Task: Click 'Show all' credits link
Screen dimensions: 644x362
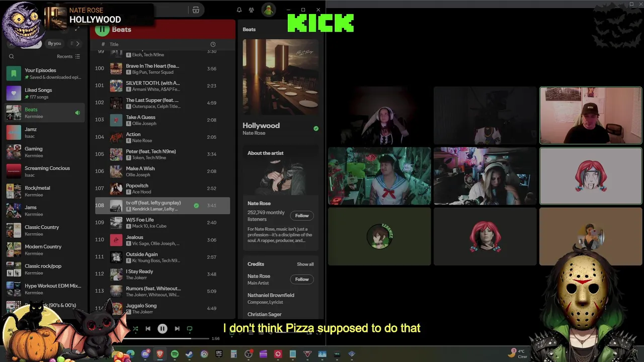Action: point(305,264)
